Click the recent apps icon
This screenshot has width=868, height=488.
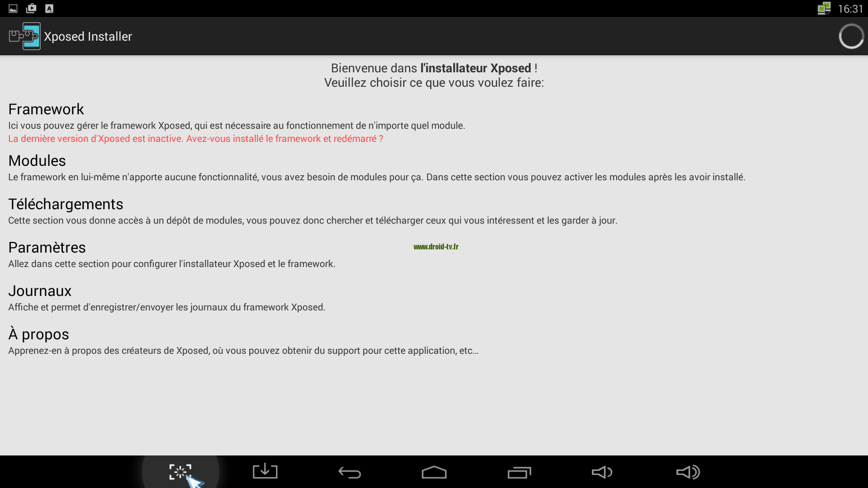[x=518, y=471]
